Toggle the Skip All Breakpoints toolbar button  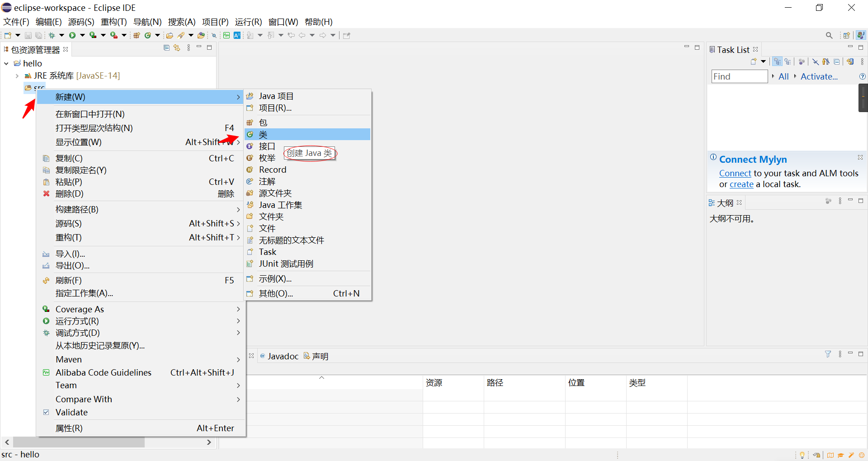[x=214, y=35]
